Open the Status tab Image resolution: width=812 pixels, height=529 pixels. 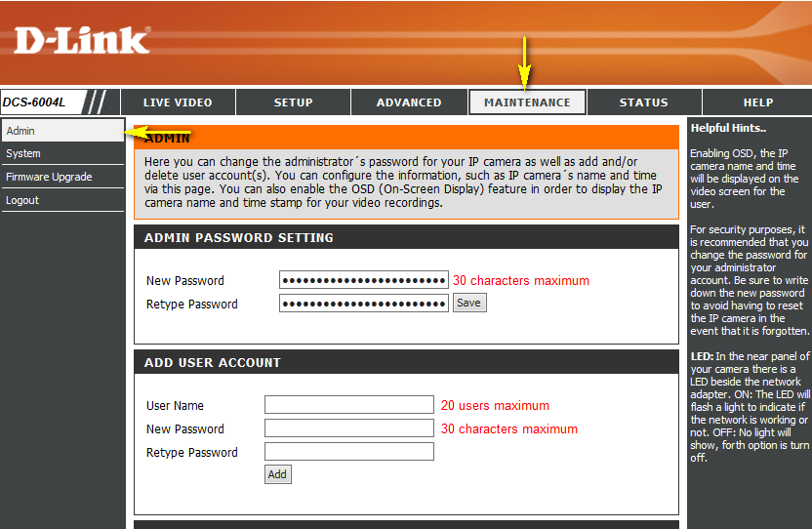[x=643, y=102]
